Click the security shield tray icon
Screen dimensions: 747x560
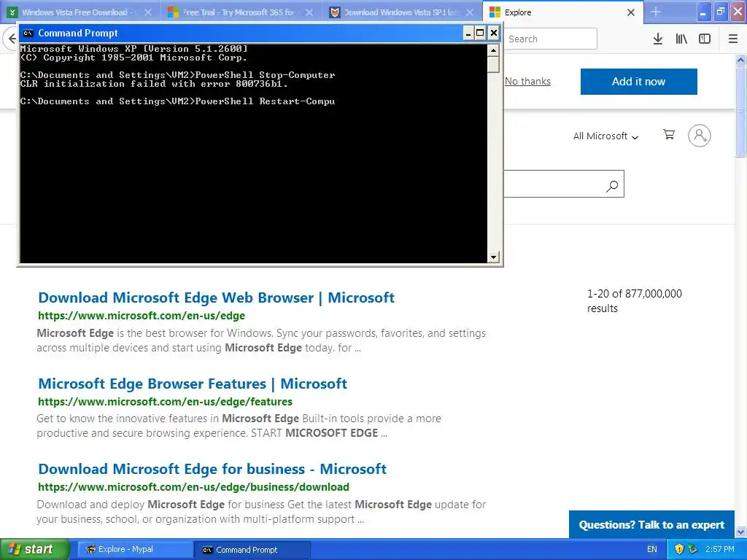click(x=679, y=550)
